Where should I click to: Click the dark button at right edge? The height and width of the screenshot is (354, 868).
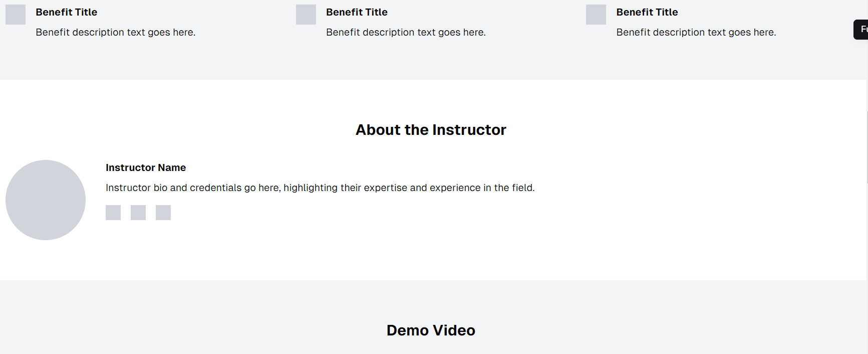pyautogui.click(x=861, y=30)
